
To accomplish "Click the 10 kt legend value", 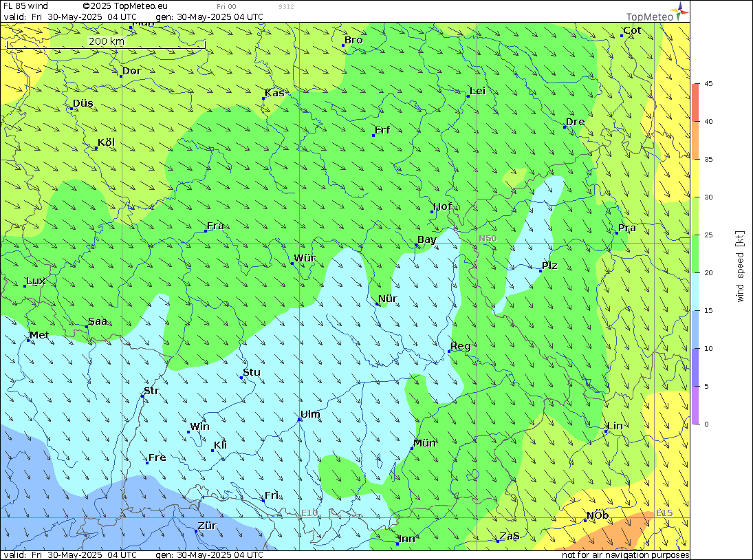I will point(708,349).
